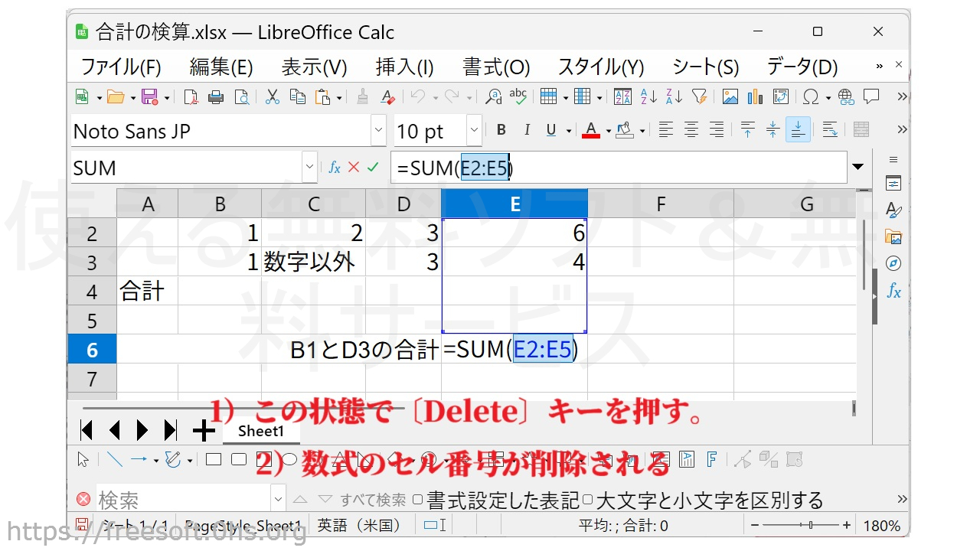
Task: Open the 挿入(I) menu
Action: point(404,67)
